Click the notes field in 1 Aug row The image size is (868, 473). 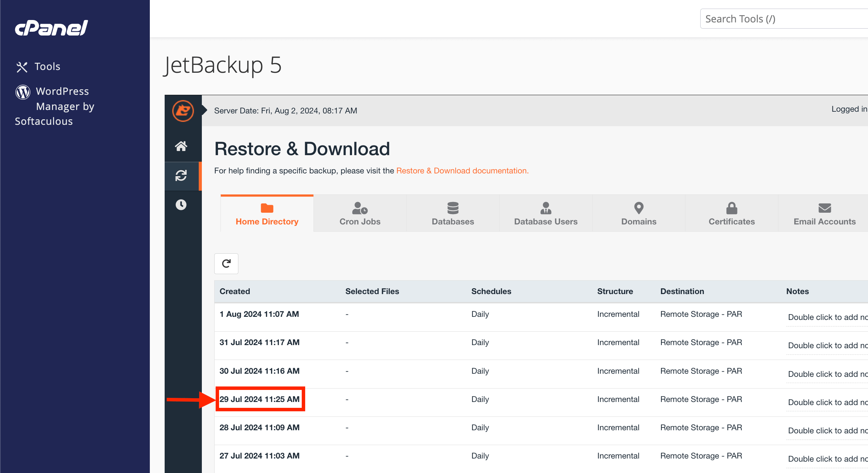(827, 317)
